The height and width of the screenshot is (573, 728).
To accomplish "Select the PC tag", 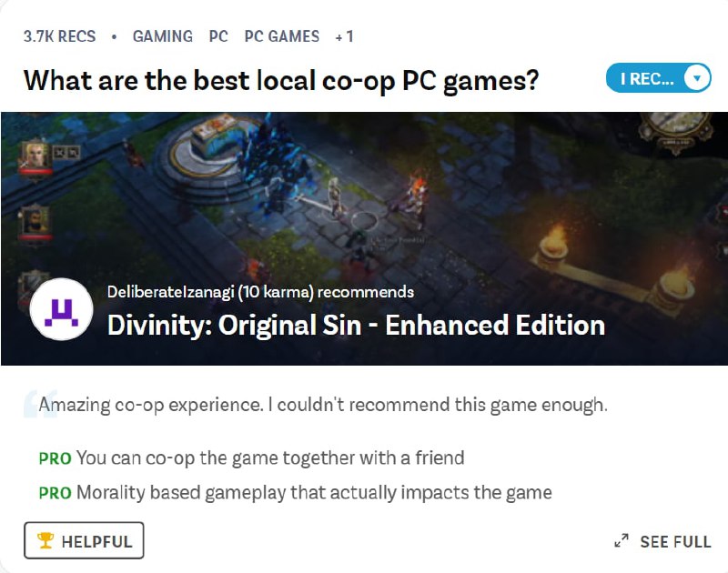I will point(218,36).
